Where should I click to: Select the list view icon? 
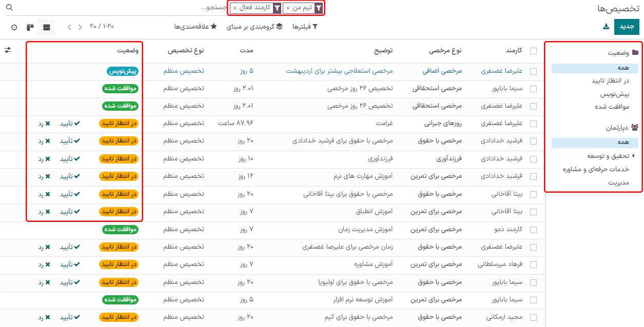click(x=47, y=27)
